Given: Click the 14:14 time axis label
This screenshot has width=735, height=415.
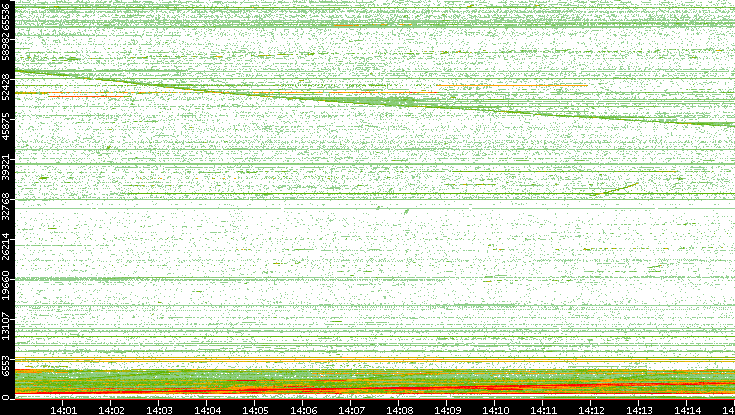Looking at the screenshot, I should tap(688, 409).
